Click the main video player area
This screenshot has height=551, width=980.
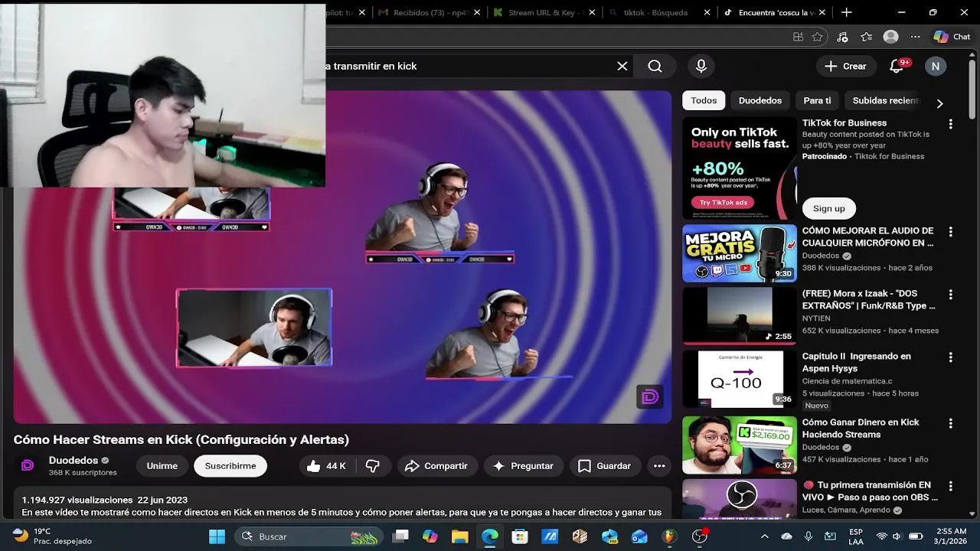coord(342,256)
